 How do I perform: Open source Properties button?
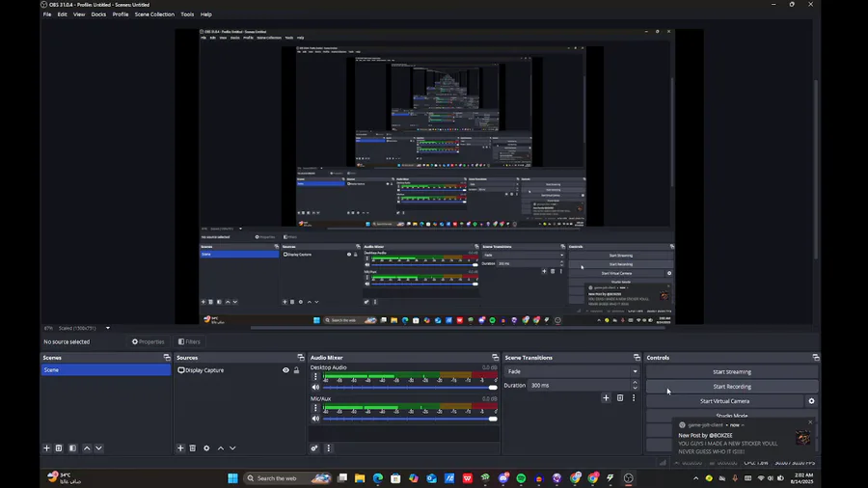pos(148,341)
